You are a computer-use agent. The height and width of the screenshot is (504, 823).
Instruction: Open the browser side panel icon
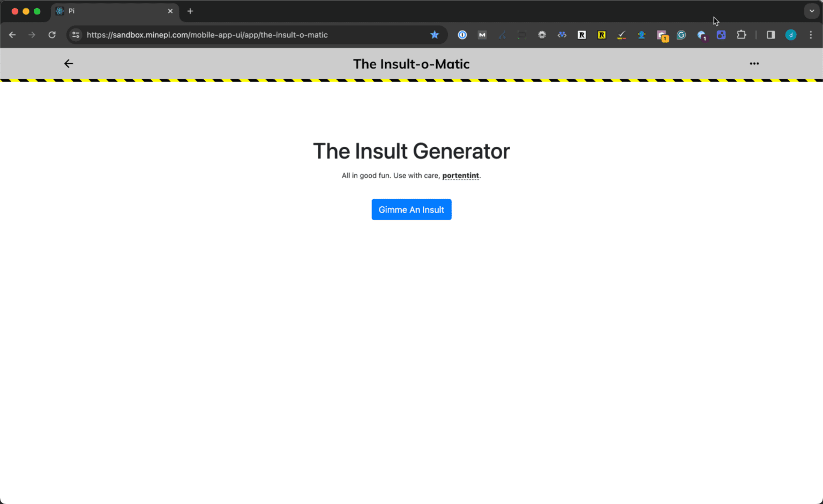[770, 35]
